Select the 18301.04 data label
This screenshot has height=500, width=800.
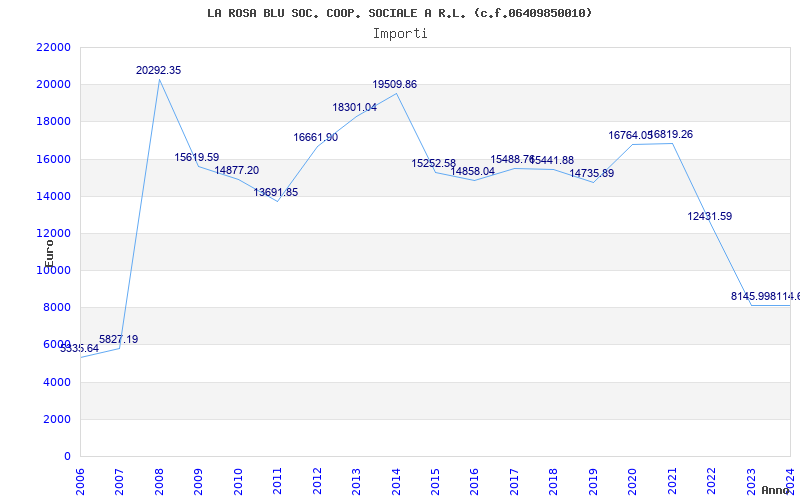pos(355,107)
